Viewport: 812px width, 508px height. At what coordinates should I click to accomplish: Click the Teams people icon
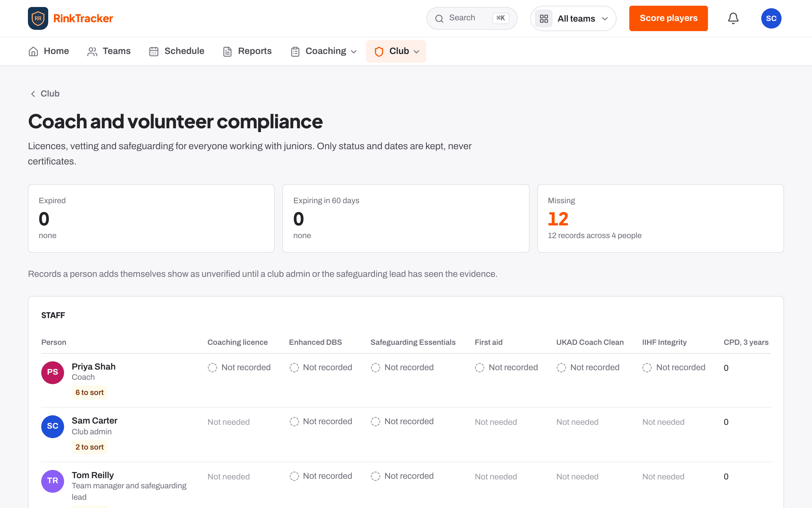(92, 51)
